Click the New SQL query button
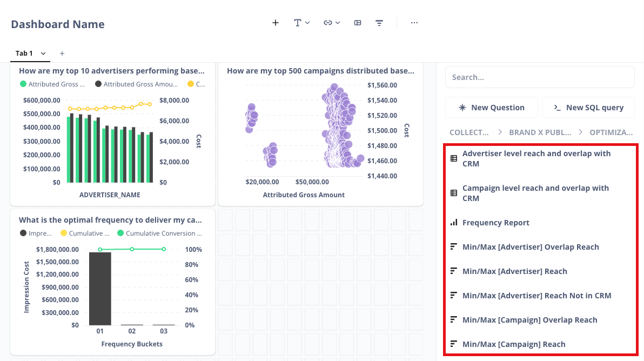Screen dimensions: 644x361 click(588, 108)
